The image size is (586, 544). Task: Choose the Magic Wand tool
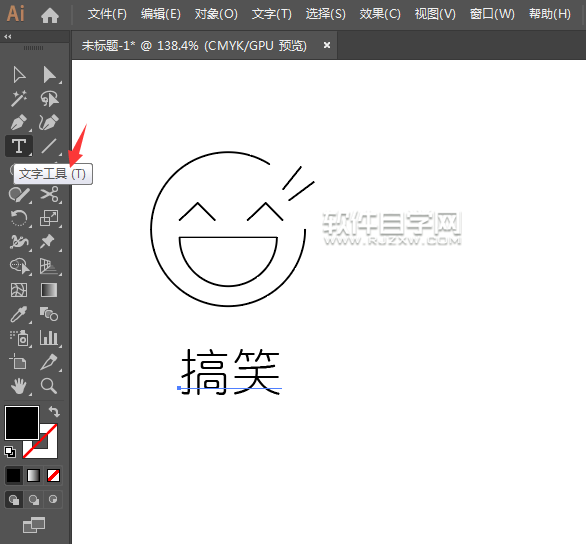pyautogui.click(x=19, y=99)
